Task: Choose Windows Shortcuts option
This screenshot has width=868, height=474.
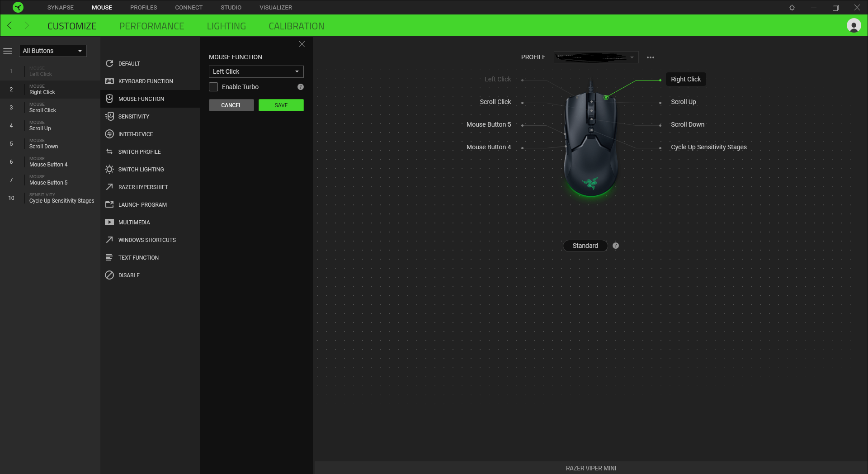Action: [x=150, y=240]
